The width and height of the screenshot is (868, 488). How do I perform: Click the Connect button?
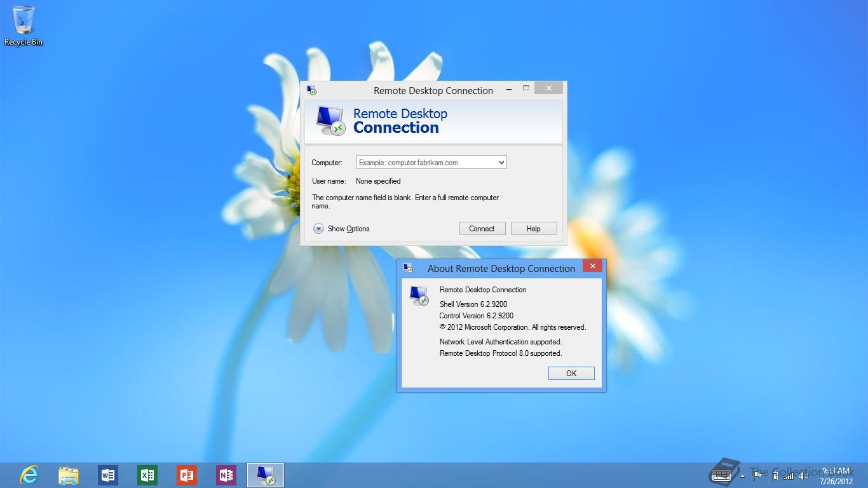click(x=482, y=229)
